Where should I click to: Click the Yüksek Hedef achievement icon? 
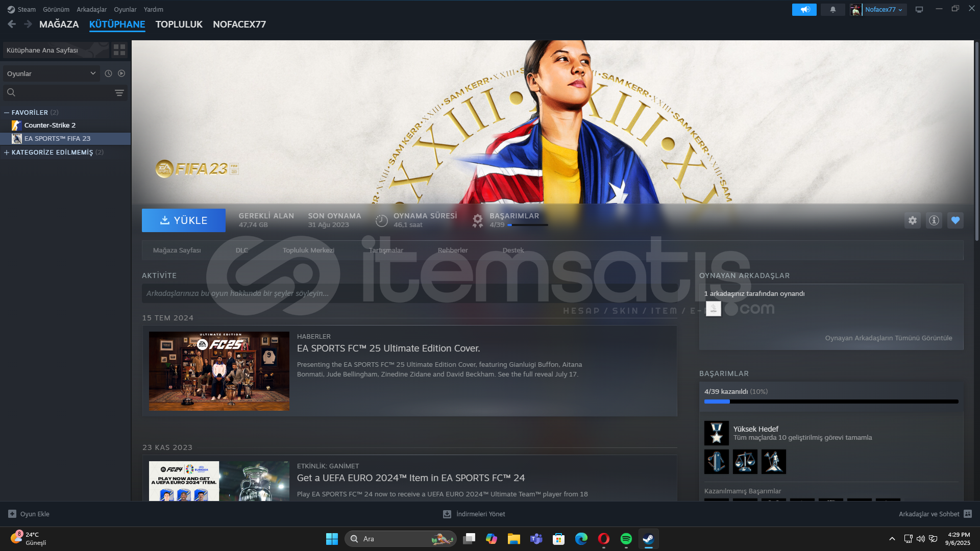[717, 433]
